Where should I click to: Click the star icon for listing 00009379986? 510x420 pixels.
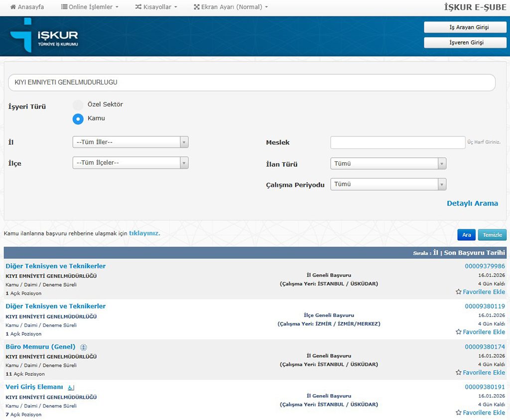(458, 292)
